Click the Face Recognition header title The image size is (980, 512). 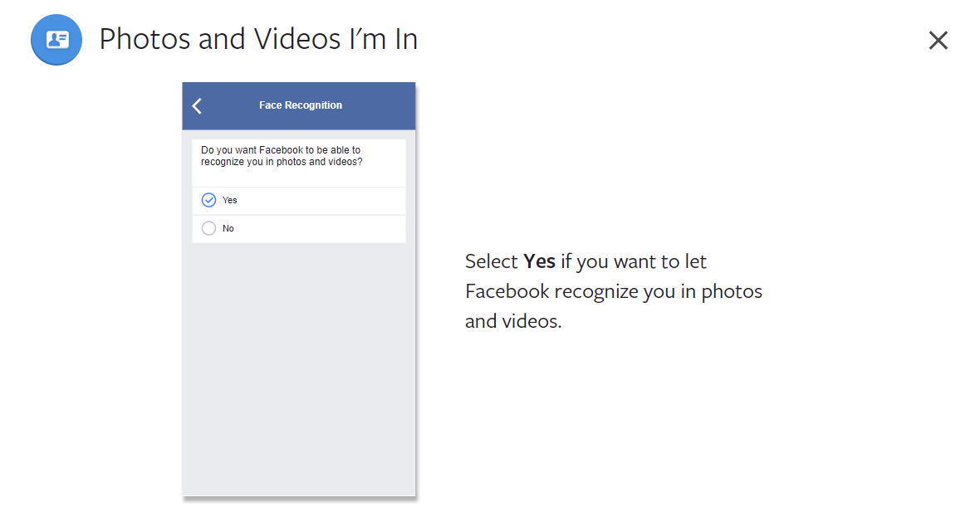[x=301, y=105]
